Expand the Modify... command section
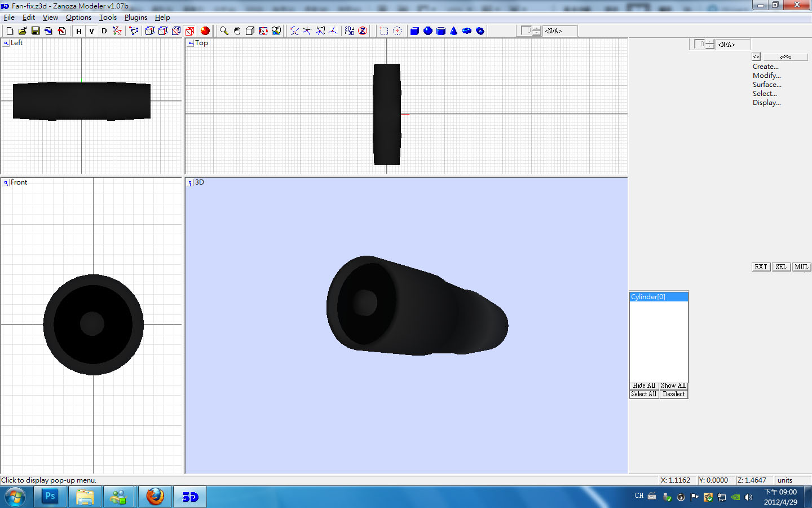This screenshot has height=508, width=812. pyautogui.click(x=766, y=76)
